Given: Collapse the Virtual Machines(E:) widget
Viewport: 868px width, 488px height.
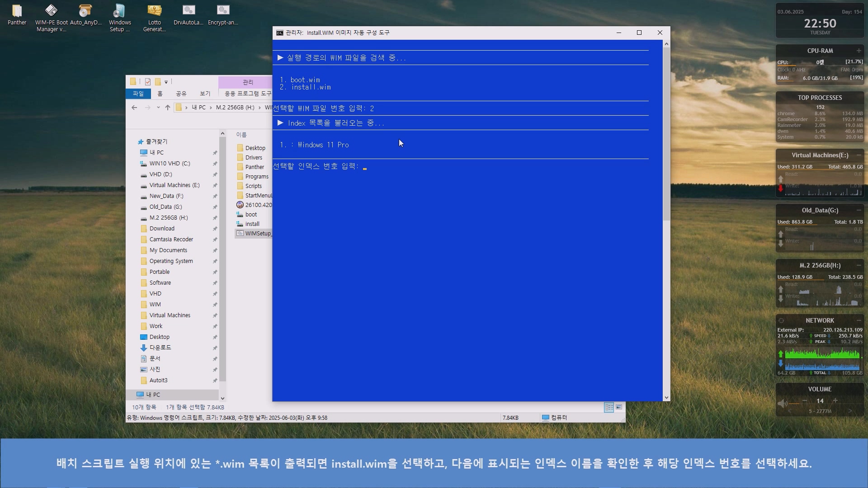Looking at the screenshot, I should tap(859, 155).
